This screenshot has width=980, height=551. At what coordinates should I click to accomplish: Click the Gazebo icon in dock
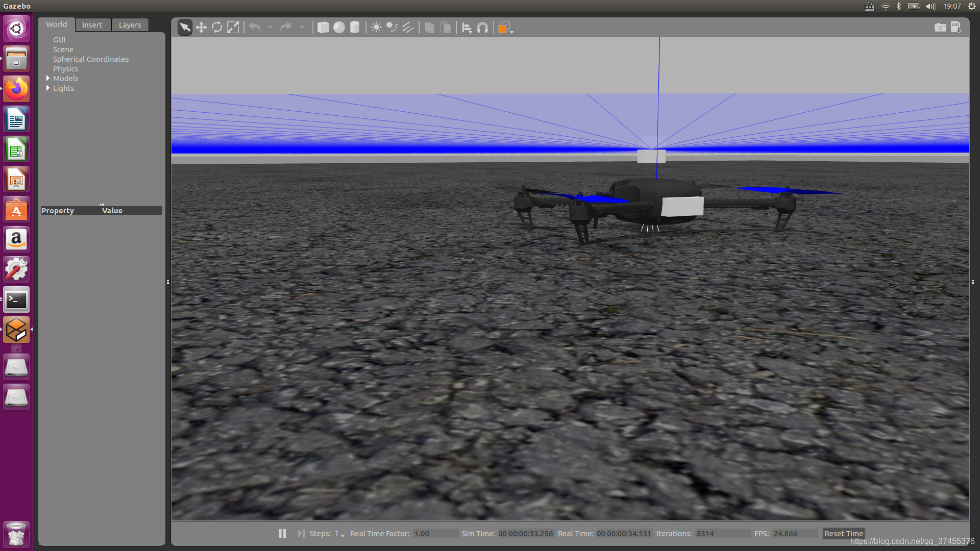(16, 330)
